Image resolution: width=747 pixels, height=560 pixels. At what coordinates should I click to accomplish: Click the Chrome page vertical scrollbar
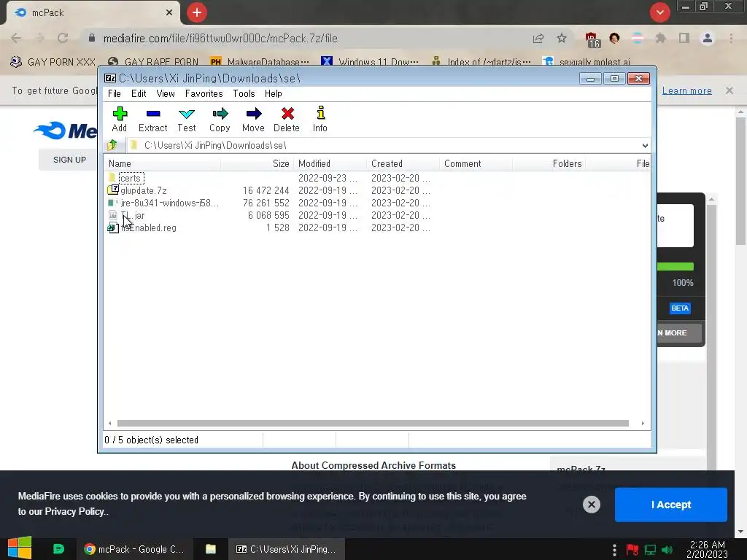tap(740, 181)
